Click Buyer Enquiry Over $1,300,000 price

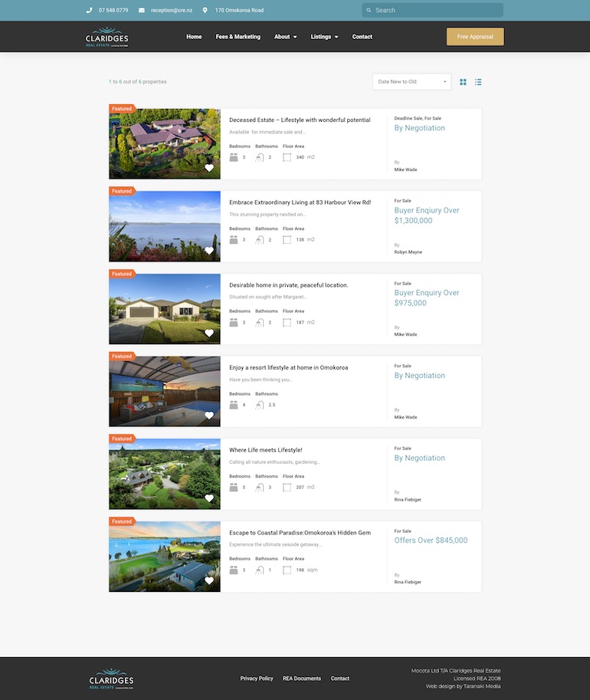427,215
